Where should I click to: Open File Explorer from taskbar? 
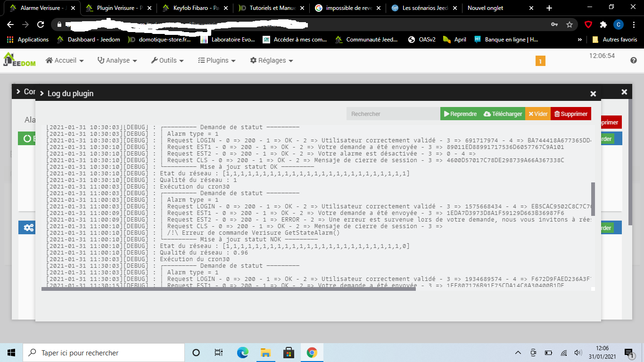click(265, 353)
